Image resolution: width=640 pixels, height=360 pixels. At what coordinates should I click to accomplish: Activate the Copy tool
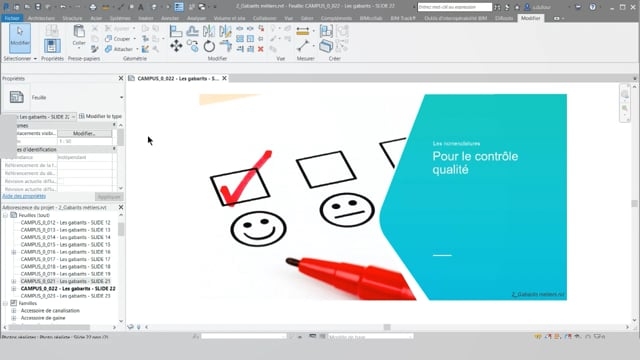click(x=193, y=46)
